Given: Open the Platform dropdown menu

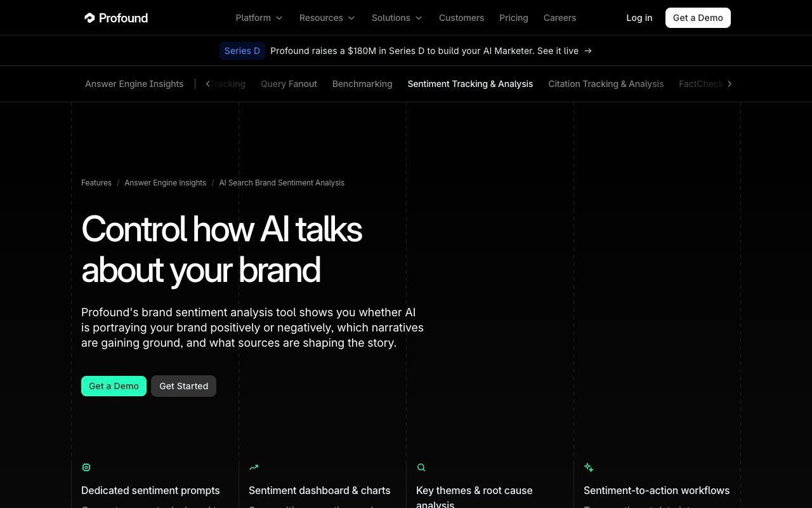Looking at the screenshot, I should point(259,18).
